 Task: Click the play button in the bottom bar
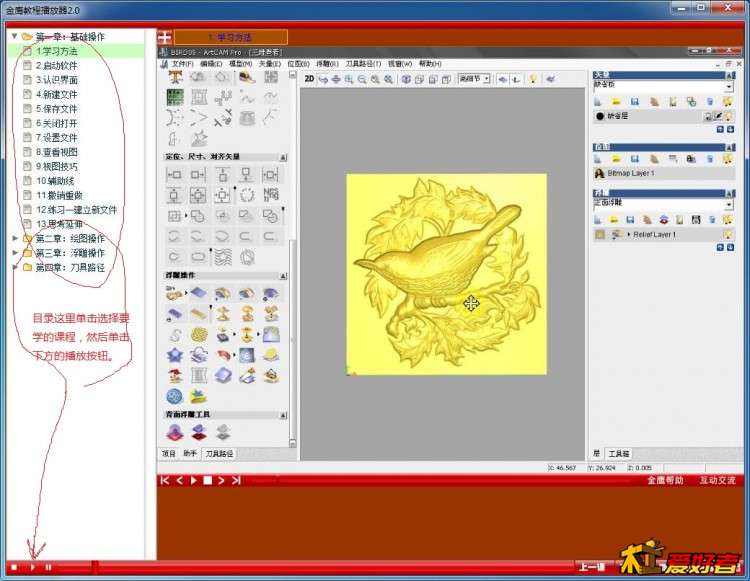[x=33, y=567]
